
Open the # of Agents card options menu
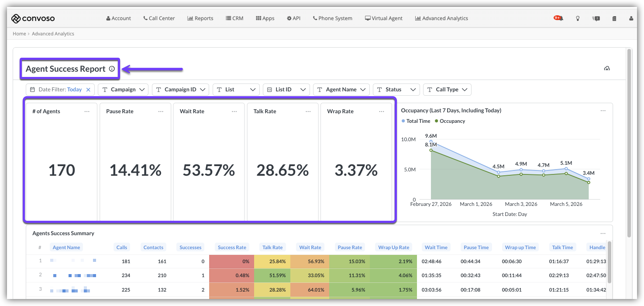(87, 111)
